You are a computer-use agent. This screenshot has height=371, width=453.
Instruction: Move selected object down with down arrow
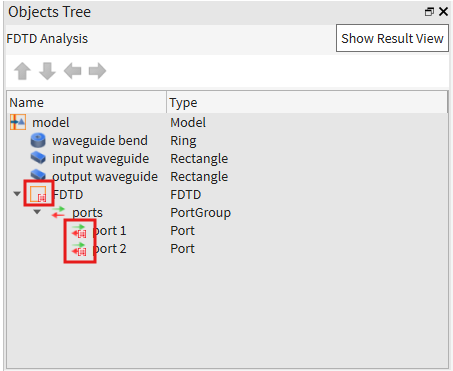tap(47, 71)
